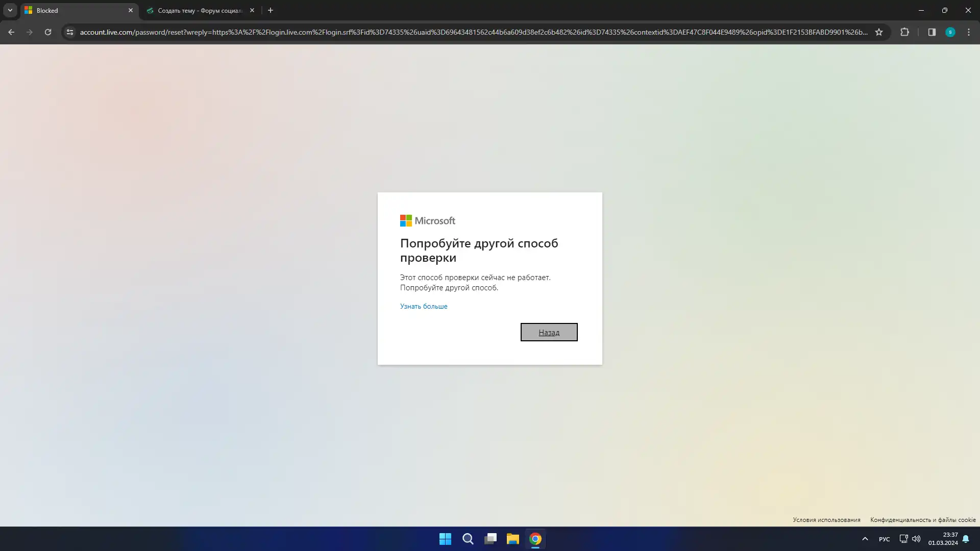The height and width of the screenshot is (551, 980).
Task: Open the tab search dropdown arrow
Action: click(x=10, y=10)
